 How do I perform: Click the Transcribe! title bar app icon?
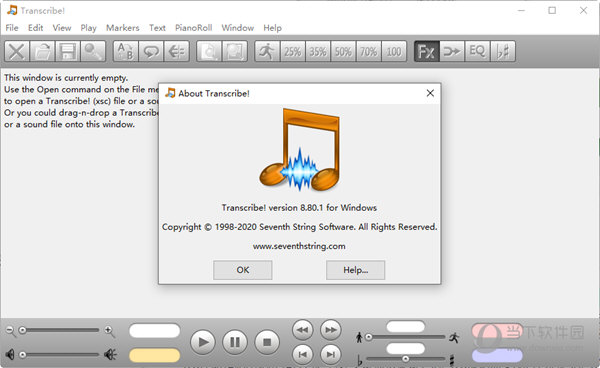12,10
